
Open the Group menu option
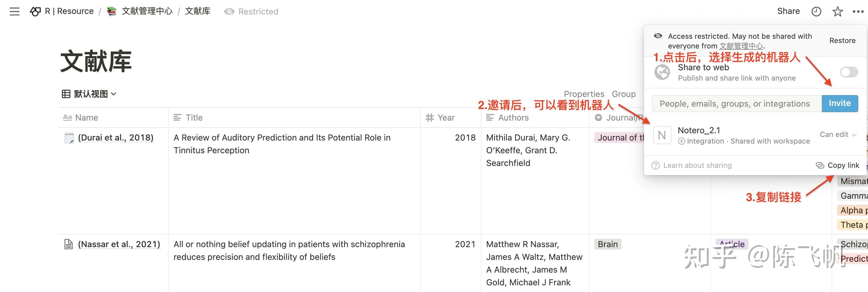[624, 94]
